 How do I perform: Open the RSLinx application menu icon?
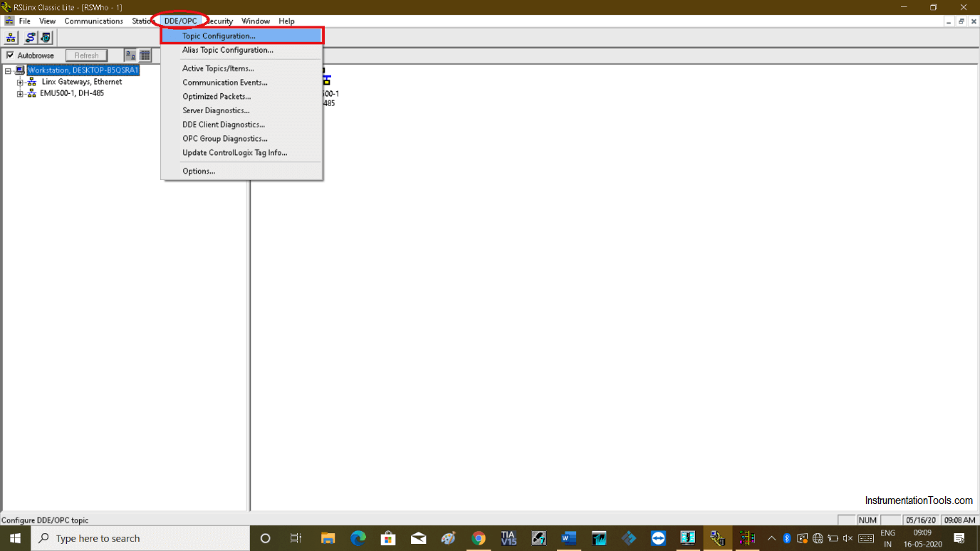9,21
